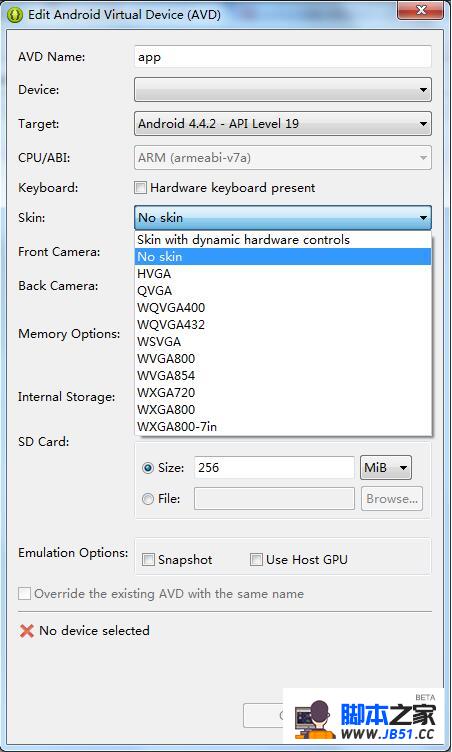Open the MiB unit dropdown

pyautogui.click(x=386, y=468)
